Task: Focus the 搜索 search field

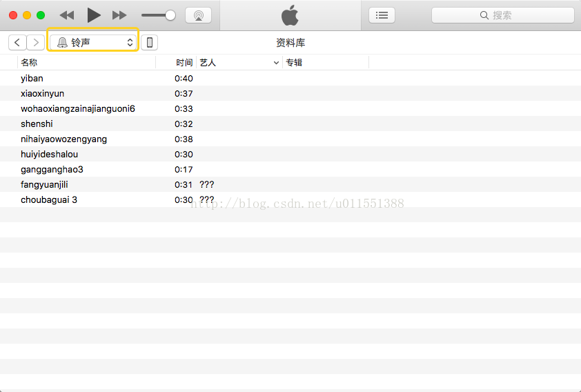Action: click(x=503, y=15)
